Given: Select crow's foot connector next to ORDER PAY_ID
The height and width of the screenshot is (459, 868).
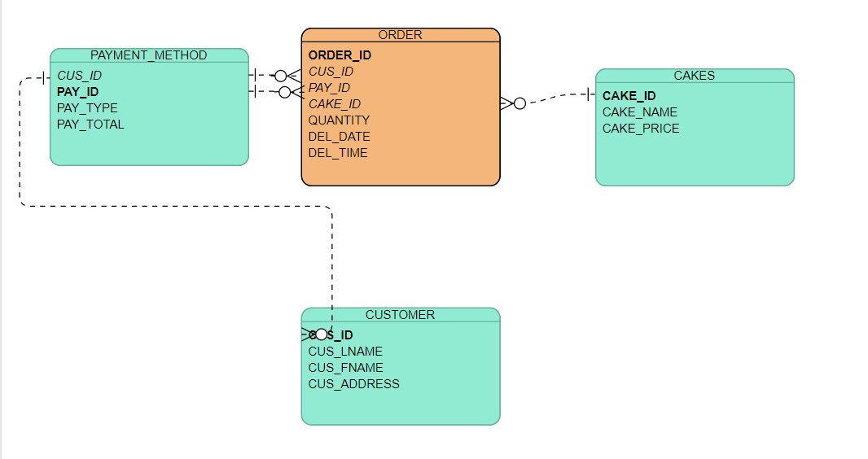Looking at the screenshot, I should point(291,92).
